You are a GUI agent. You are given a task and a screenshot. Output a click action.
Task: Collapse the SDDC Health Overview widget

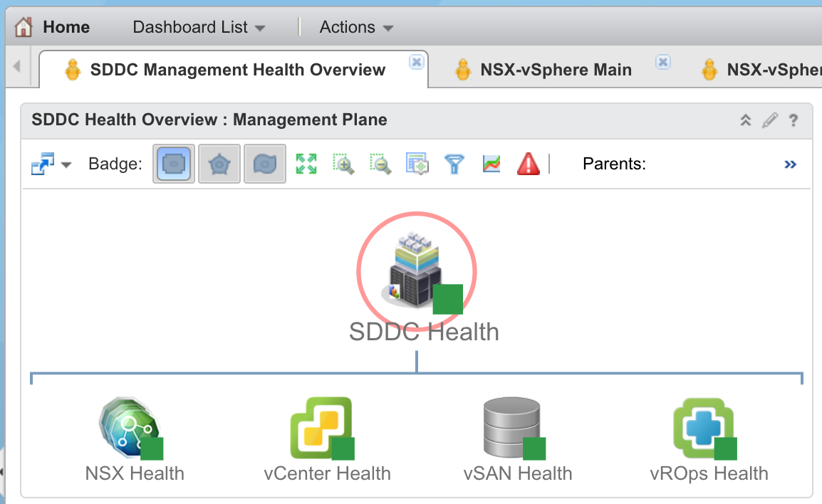[746, 120]
